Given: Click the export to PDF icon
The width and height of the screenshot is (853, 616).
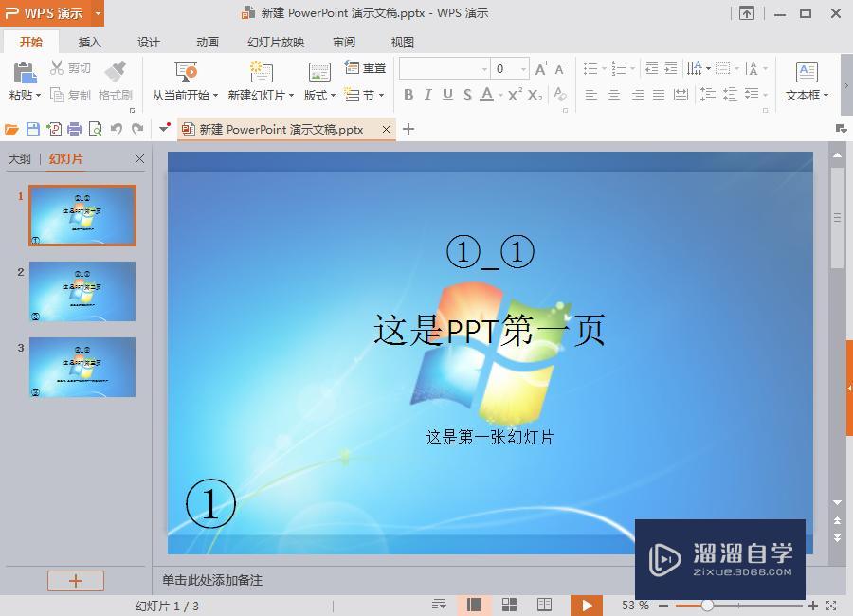Looking at the screenshot, I should (53, 129).
